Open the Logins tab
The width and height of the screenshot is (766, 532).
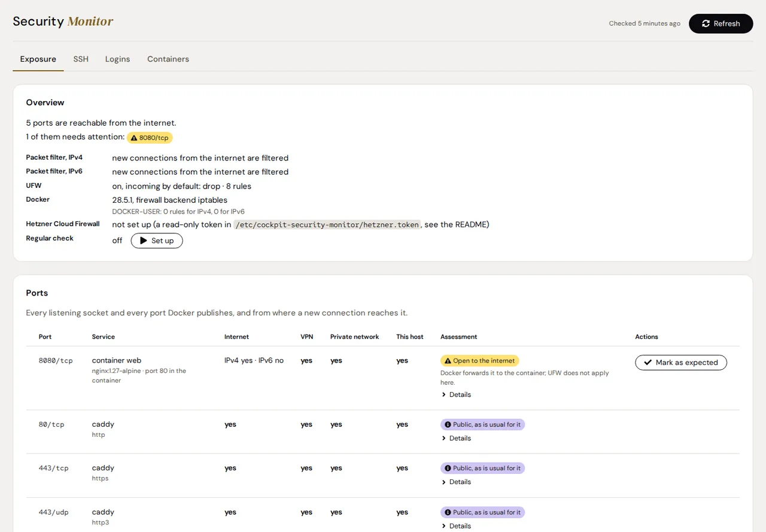point(117,59)
